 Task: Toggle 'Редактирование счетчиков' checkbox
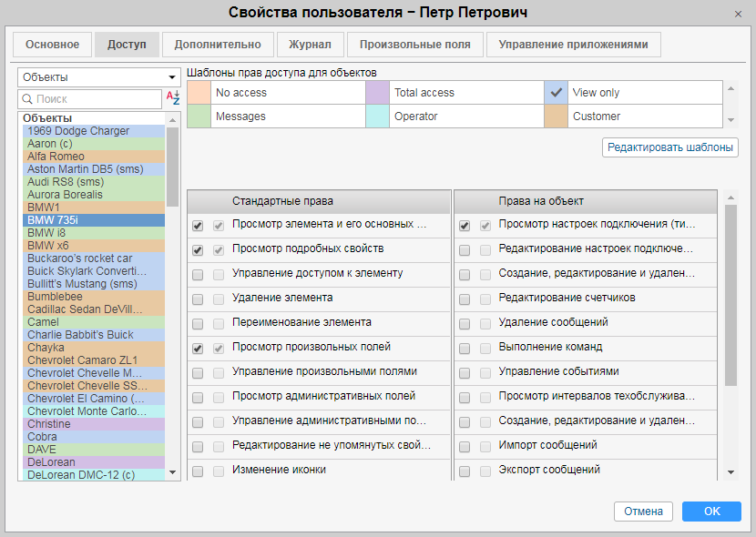465,299
